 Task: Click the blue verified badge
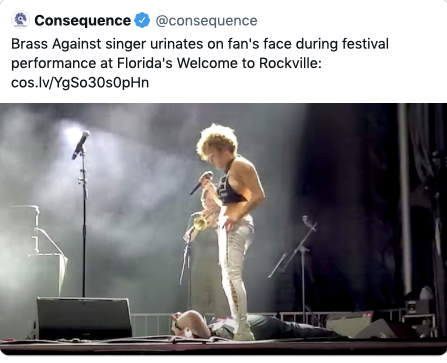pos(142,20)
